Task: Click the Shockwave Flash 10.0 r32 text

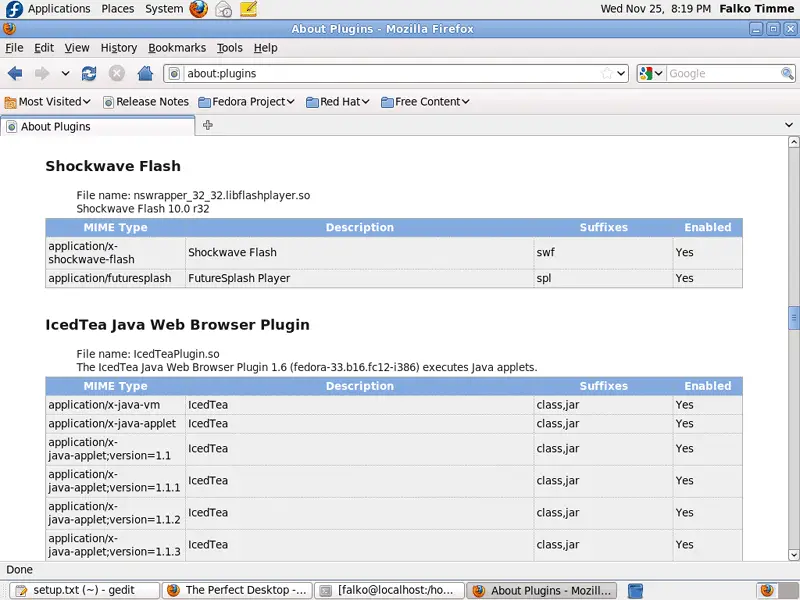Action: click(143, 209)
